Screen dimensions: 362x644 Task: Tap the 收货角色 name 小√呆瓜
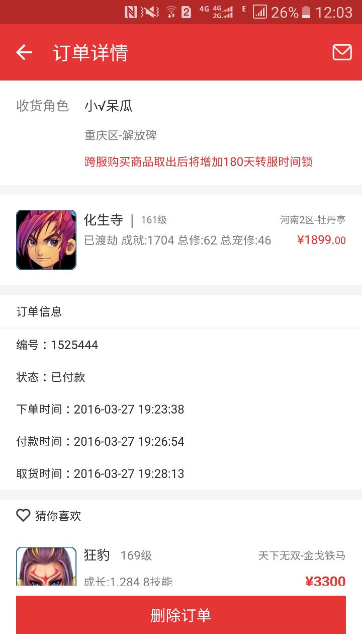(x=109, y=106)
